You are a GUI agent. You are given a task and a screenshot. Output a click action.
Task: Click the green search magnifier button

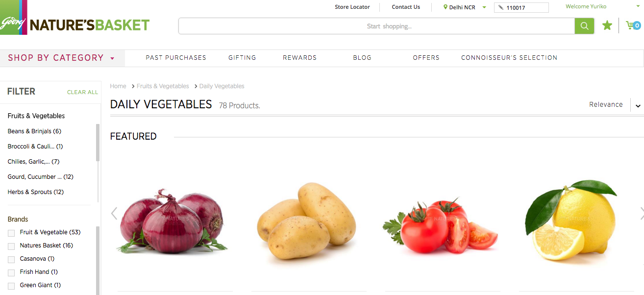(x=584, y=26)
